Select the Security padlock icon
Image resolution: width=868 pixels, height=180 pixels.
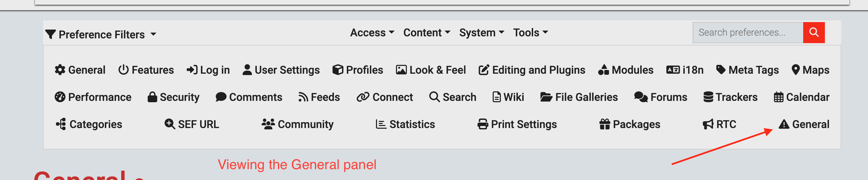(152, 97)
